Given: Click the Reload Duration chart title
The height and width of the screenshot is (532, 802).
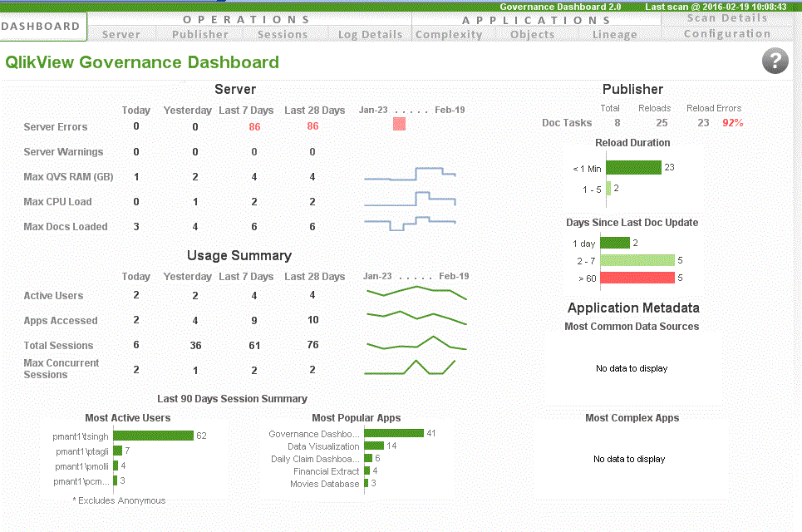Looking at the screenshot, I should pyautogui.click(x=632, y=143).
